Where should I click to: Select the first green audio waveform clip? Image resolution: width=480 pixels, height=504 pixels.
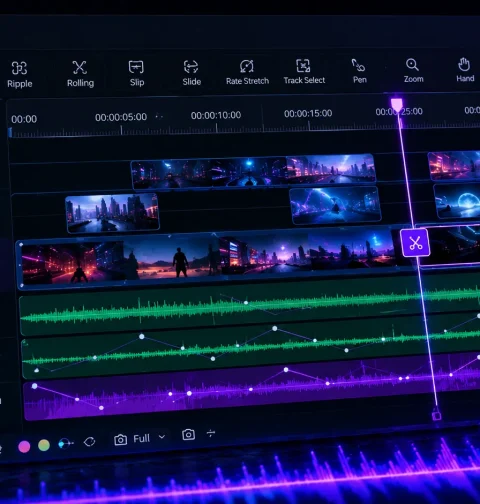pos(250,306)
